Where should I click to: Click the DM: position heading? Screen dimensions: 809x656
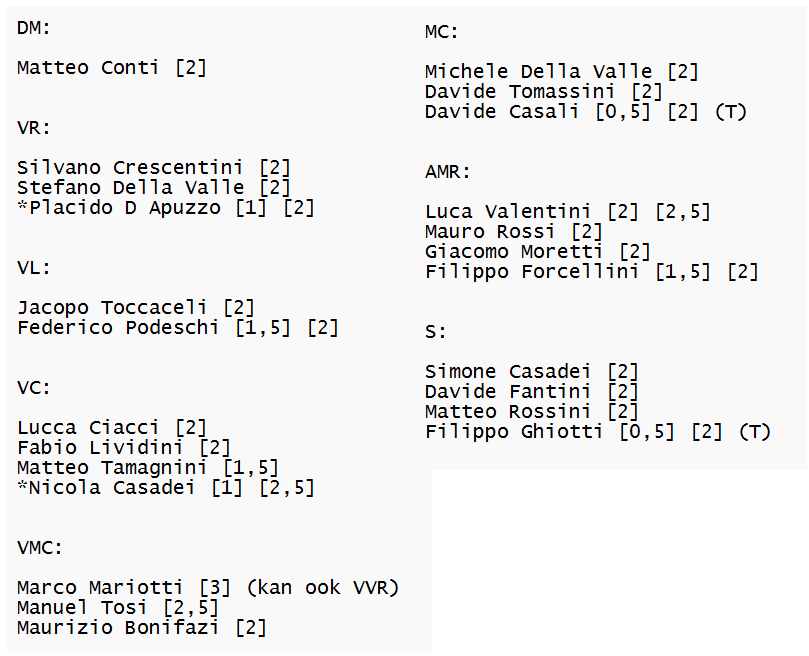(x=34, y=28)
